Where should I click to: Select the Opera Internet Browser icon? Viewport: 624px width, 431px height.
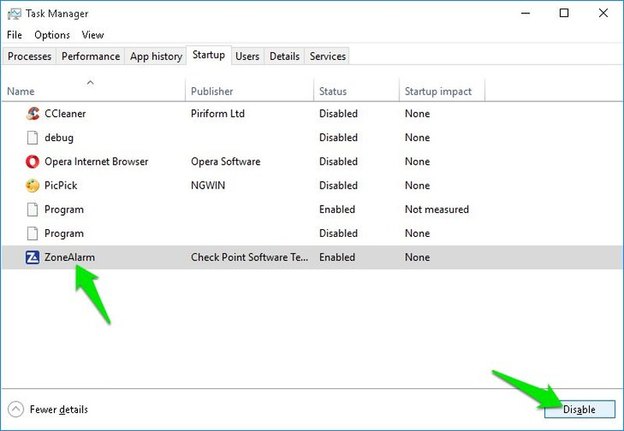pos(33,161)
